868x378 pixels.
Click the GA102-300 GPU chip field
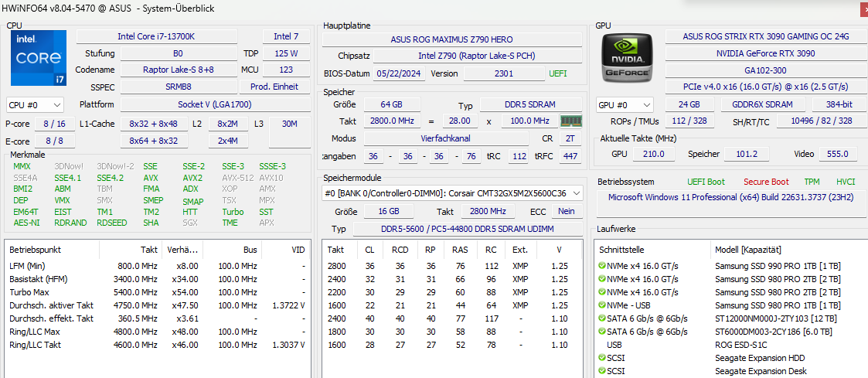[x=766, y=70]
